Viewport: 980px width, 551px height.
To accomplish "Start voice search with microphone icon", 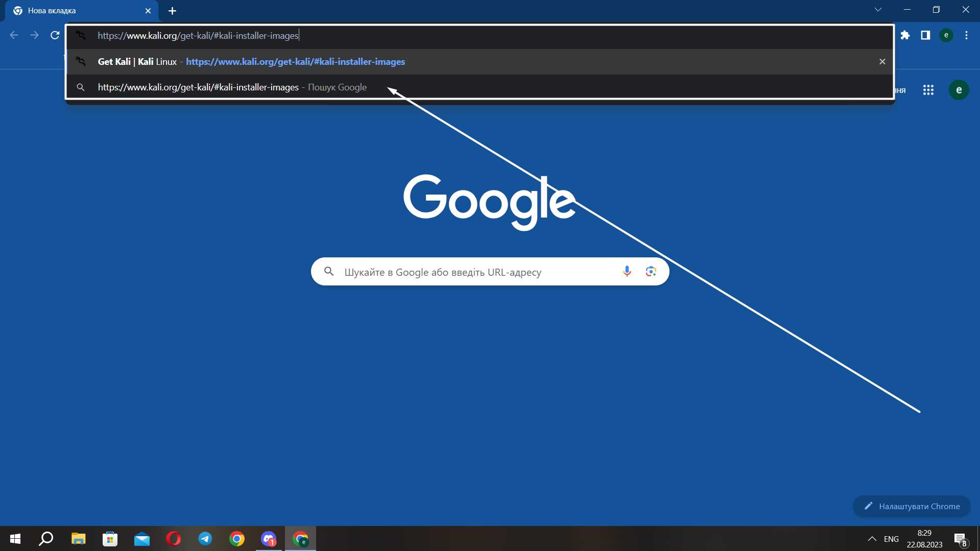I will pos(627,272).
